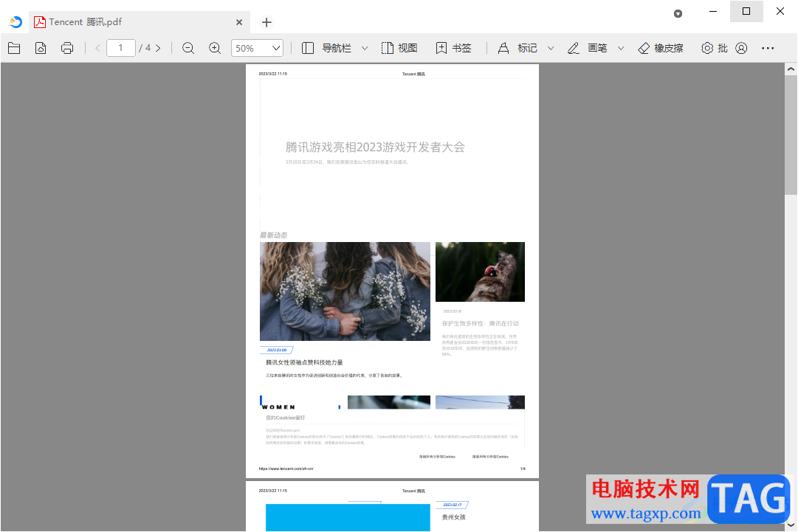This screenshot has height=532, width=798.
Task: Click the three women photo in the PDF
Action: point(345,291)
